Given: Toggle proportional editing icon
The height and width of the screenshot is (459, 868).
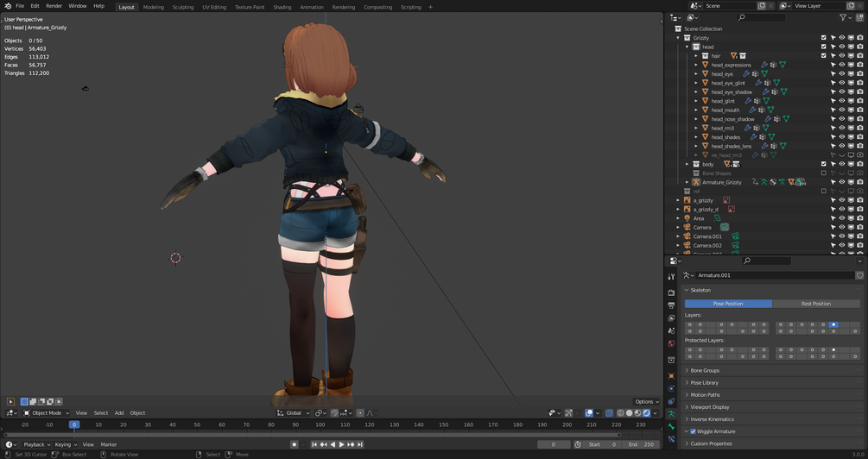Looking at the screenshot, I should [360, 412].
